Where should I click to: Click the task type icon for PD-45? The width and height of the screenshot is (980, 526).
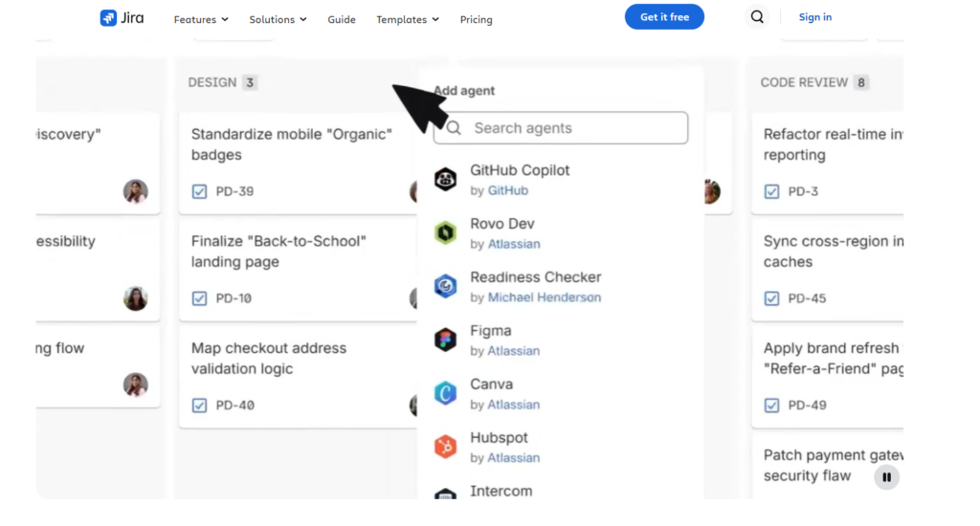coord(772,298)
